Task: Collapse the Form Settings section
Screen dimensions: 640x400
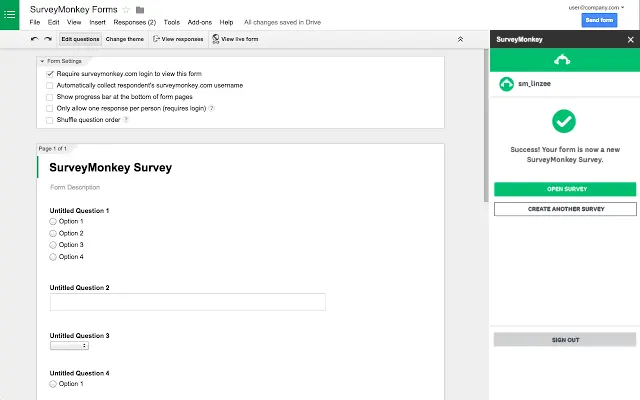Action: coord(42,61)
